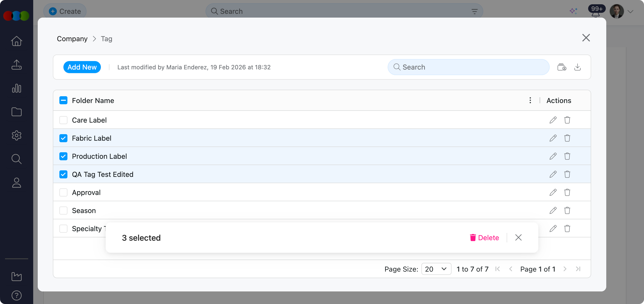This screenshot has height=304, width=644.
Task: Go to Company in the breadcrumb
Action: [72, 39]
